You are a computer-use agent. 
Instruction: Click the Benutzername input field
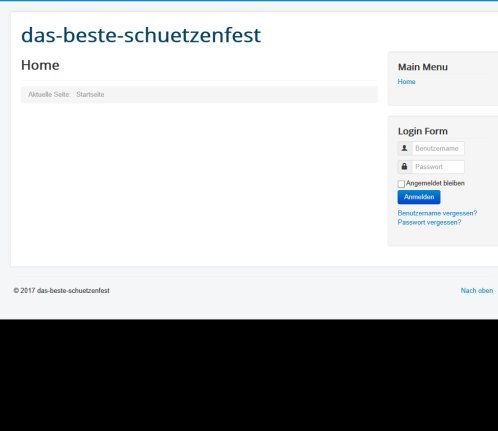coord(438,148)
